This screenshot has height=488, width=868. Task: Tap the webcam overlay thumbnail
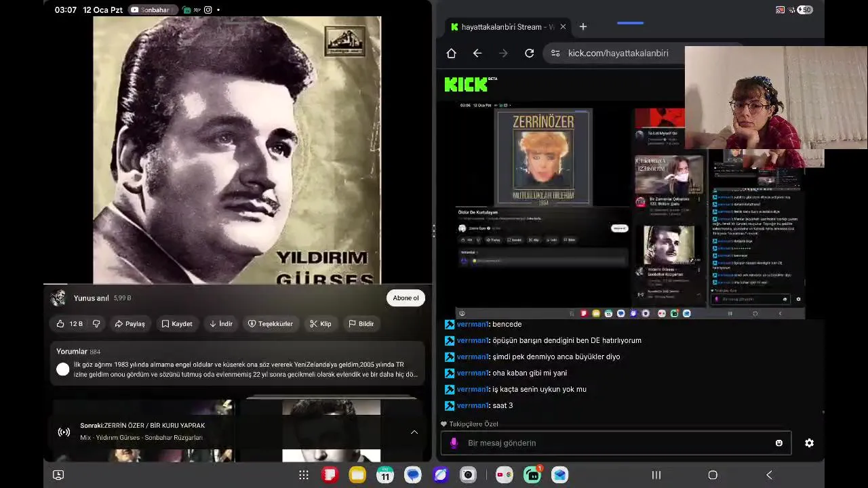pos(776,98)
